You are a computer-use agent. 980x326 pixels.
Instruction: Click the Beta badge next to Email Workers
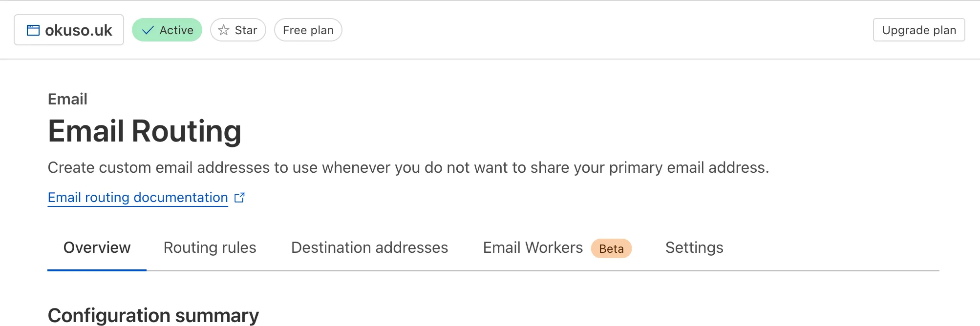point(611,248)
